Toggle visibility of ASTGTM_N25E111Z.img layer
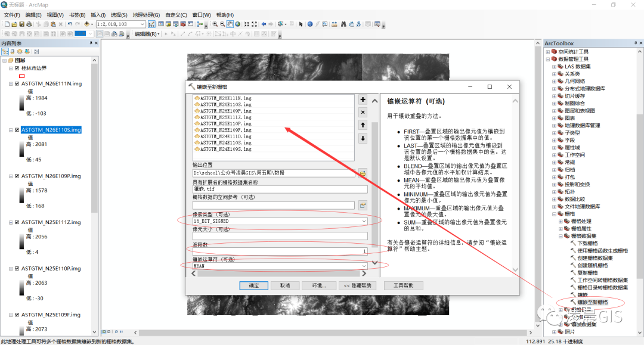 coord(17,222)
